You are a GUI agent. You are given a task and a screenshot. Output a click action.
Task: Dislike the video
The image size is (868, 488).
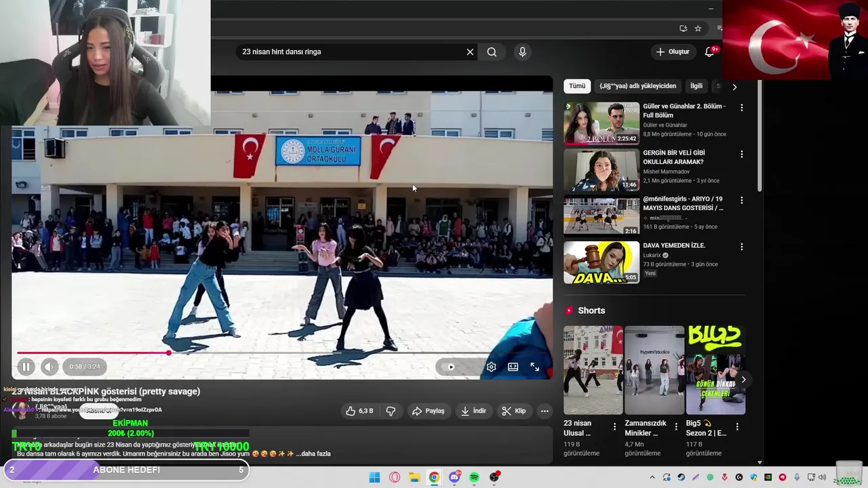tap(391, 411)
